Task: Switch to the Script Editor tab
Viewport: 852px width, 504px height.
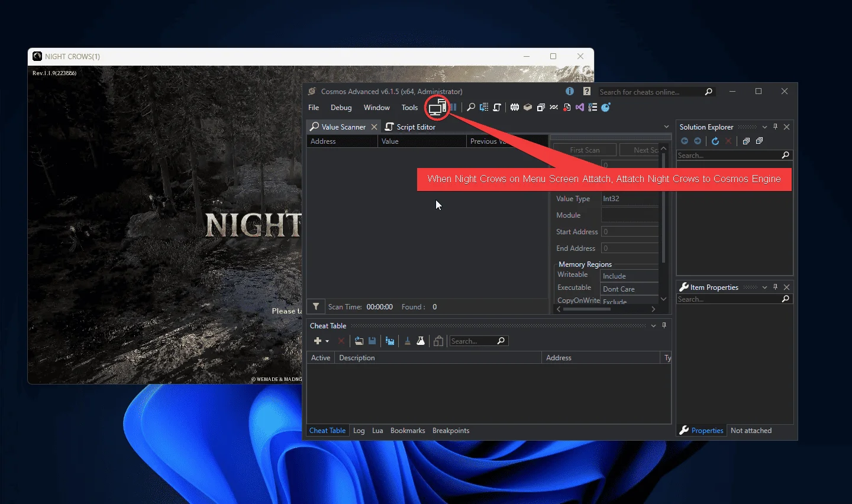Action: (410, 127)
